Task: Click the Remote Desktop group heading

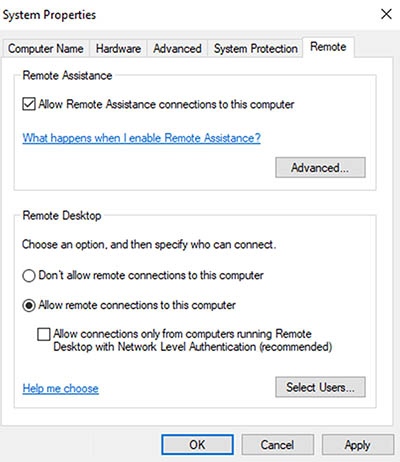Action: point(62,215)
